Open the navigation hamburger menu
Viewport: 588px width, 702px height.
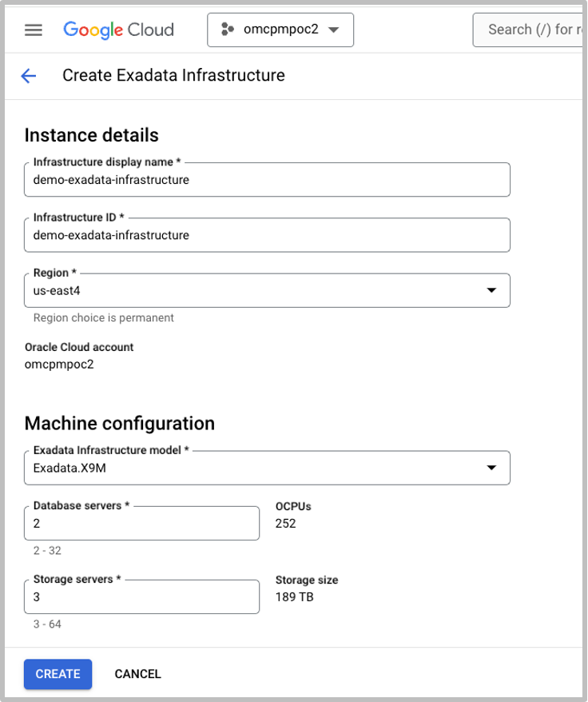pos(32,30)
